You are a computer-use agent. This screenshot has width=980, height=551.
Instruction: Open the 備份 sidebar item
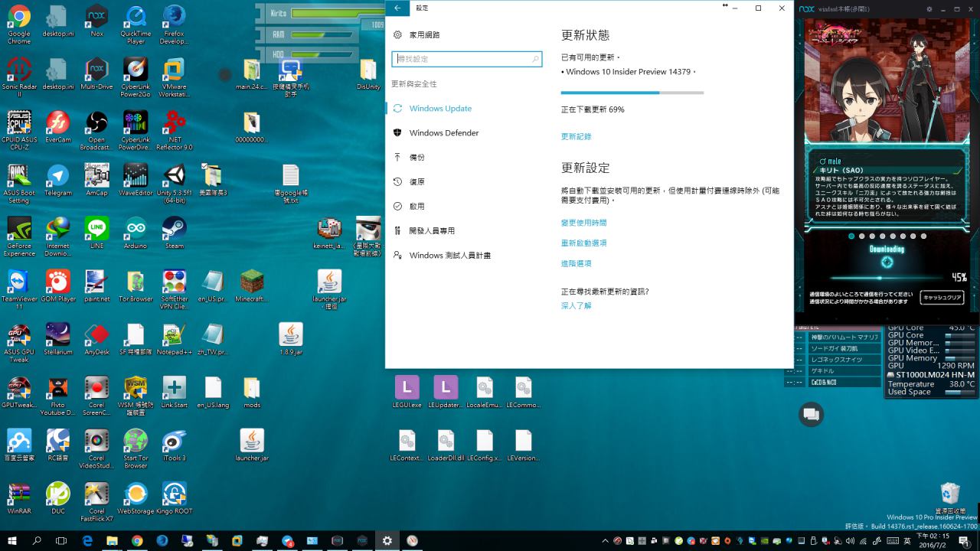(x=416, y=158)
